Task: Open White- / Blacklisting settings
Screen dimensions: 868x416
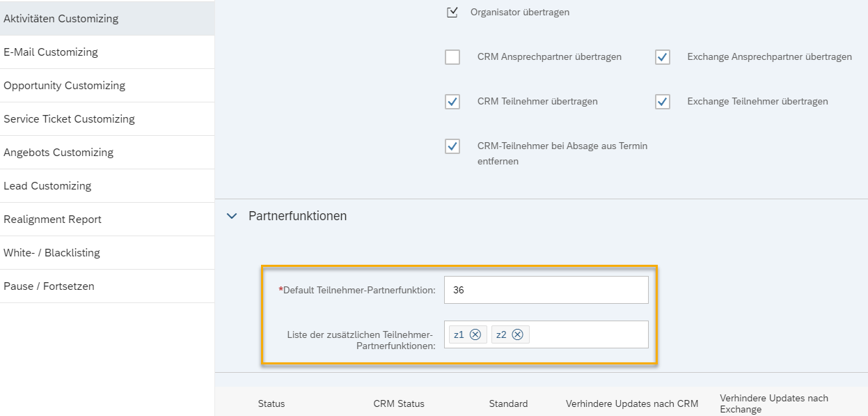Action: [52, 253]
